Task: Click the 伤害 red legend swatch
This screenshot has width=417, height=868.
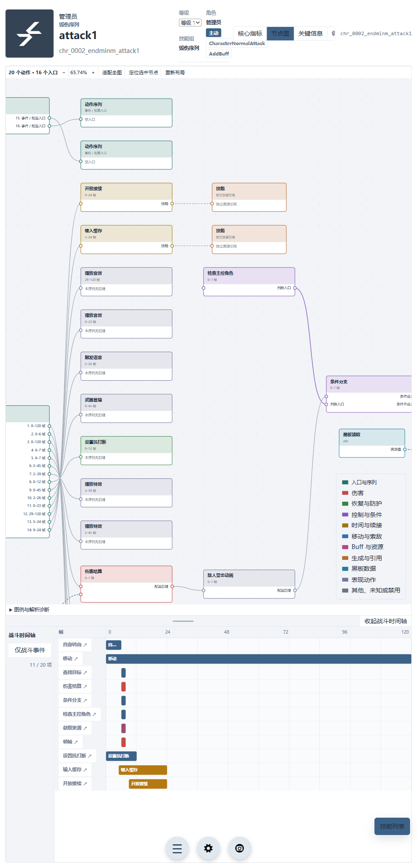Action: click(345, 493)
